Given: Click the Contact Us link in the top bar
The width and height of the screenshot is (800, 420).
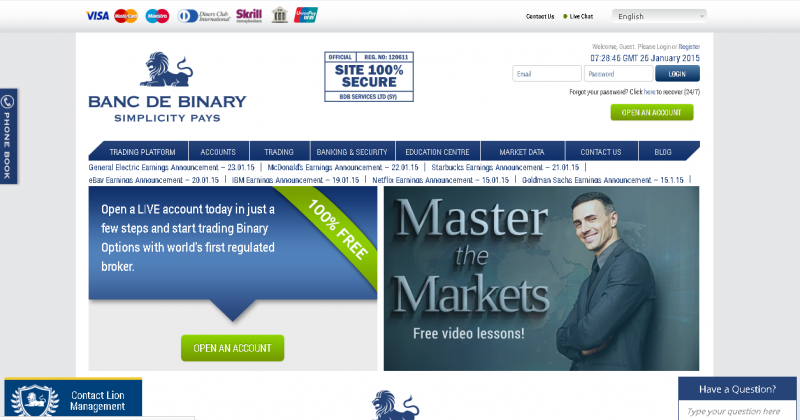Looking at the screenshot, I should coord(540,16).
